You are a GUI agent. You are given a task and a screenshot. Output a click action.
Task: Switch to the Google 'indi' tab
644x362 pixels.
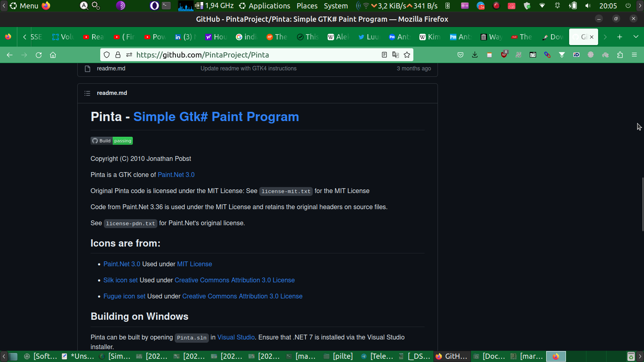pyautogui.click(x=247, y=37)
